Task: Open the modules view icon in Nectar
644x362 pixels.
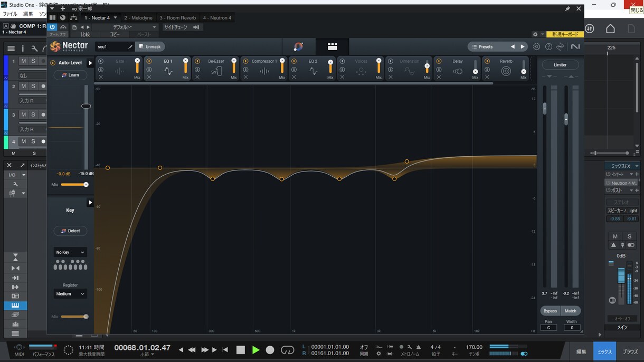Action: coord(333,46)
